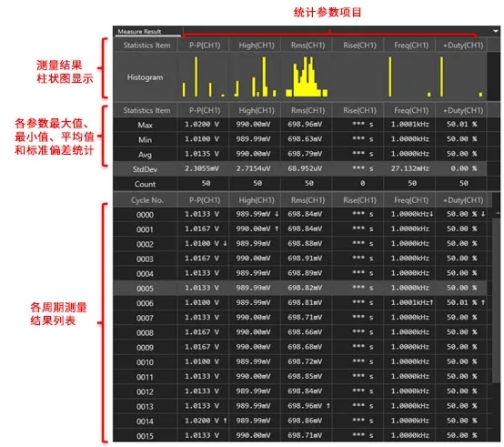Select the Measure Result tab
504x447 pixels.
pyautogui.click(x=139, y=32)
